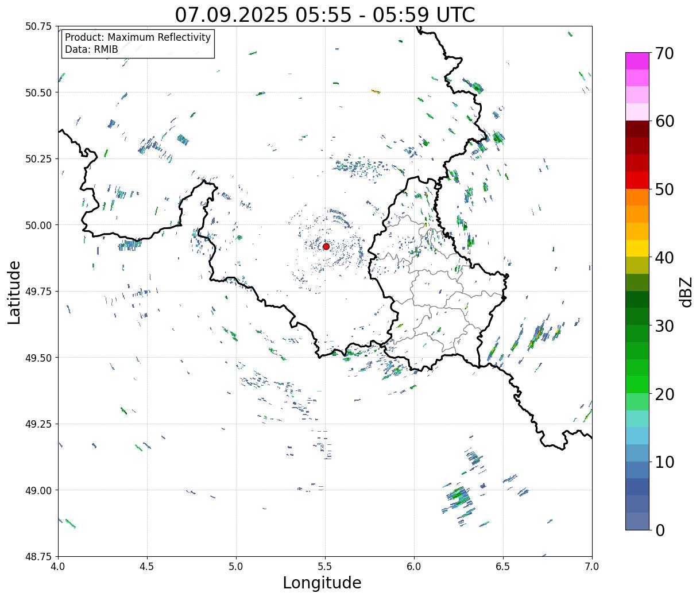Click the longitude tick label 7.0

pos(592,567)
